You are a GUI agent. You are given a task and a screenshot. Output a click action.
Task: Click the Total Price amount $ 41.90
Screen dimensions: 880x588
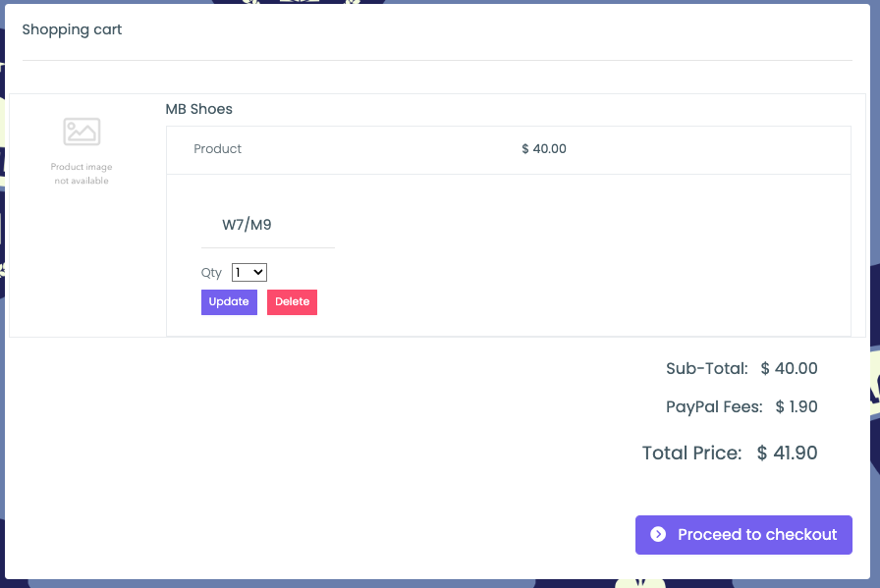coord(787,453)
